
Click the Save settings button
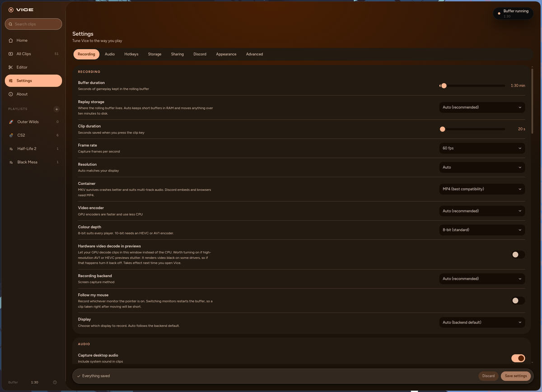[516, 376]
